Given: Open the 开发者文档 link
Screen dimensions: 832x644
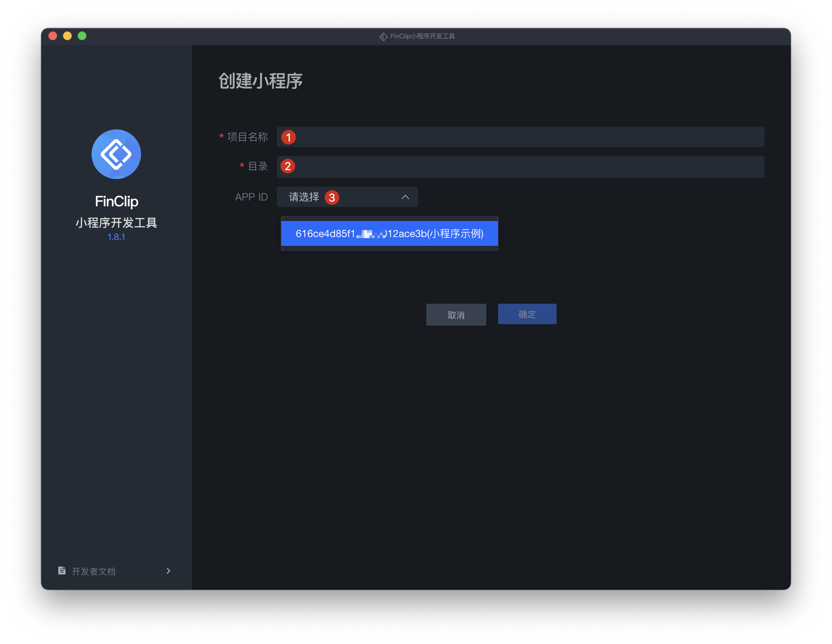Looking at the screenshot, I should pos(94,571).
